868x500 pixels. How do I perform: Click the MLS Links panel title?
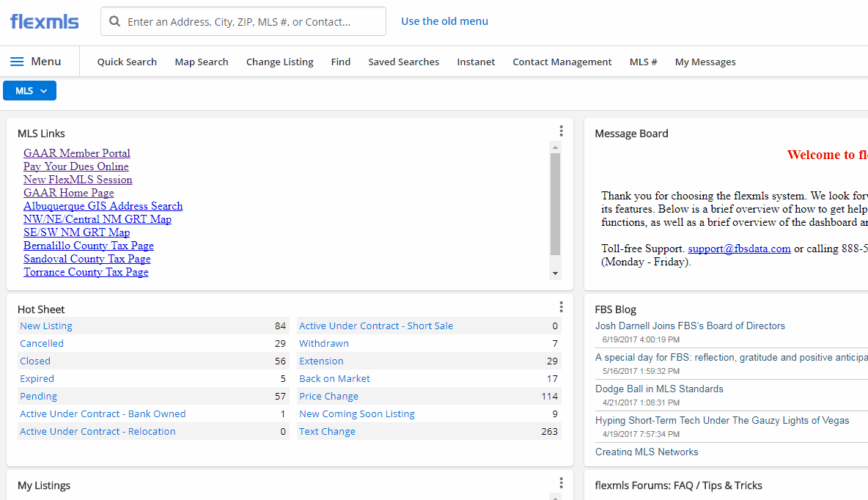[x=41, y=133]
